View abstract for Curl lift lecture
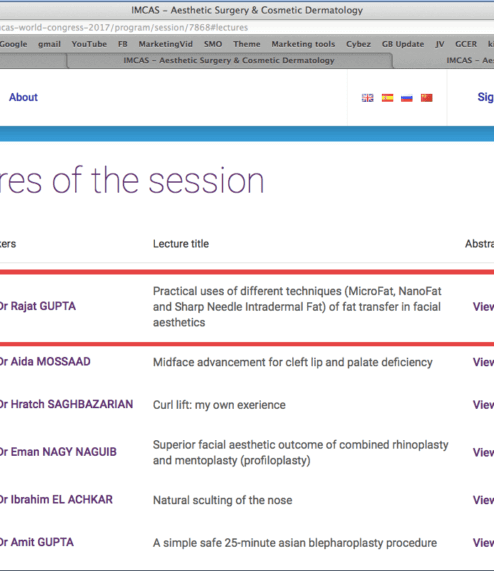 [x=483, y=405]
